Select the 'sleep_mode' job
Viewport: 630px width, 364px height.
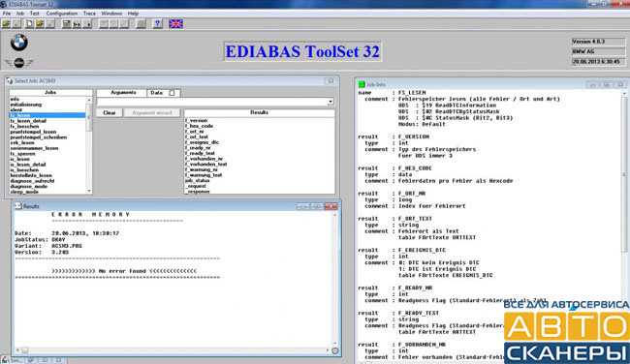[x=24, y=192]
